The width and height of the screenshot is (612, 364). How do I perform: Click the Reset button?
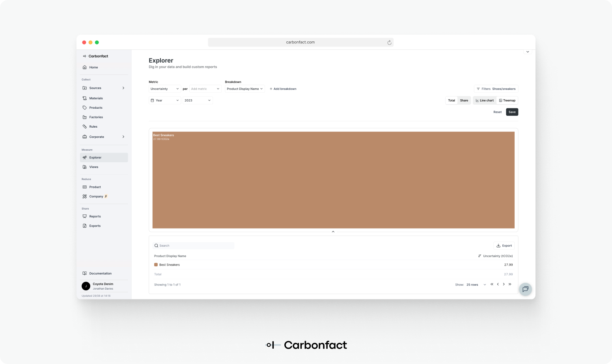[x=498, y=112]
